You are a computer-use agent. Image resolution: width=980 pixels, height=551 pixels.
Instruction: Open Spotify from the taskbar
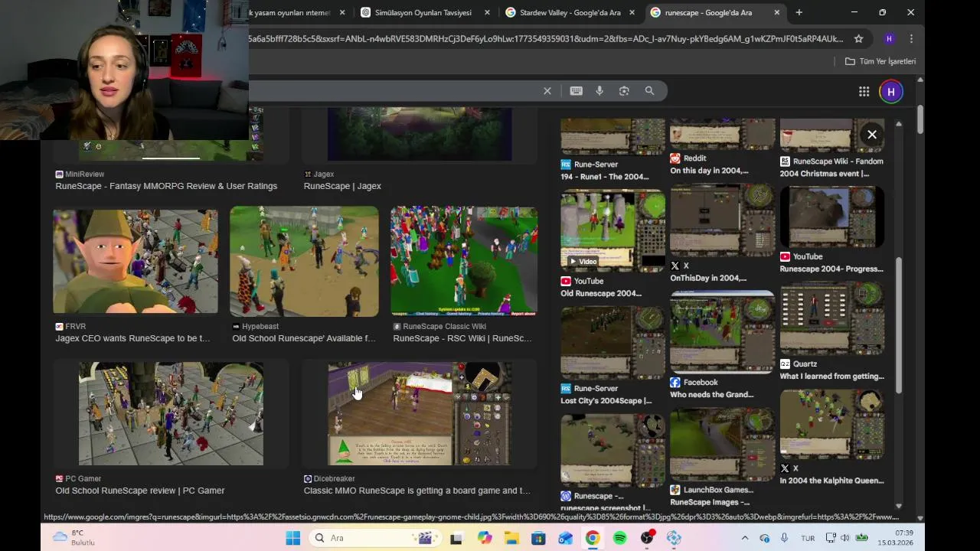coord(619,538)
